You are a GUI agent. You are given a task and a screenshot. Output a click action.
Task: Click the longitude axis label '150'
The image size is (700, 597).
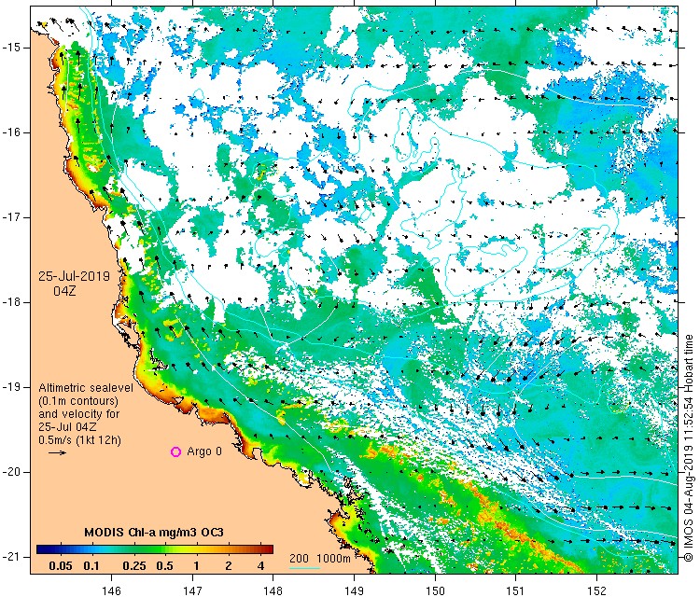tap(435, 590)
